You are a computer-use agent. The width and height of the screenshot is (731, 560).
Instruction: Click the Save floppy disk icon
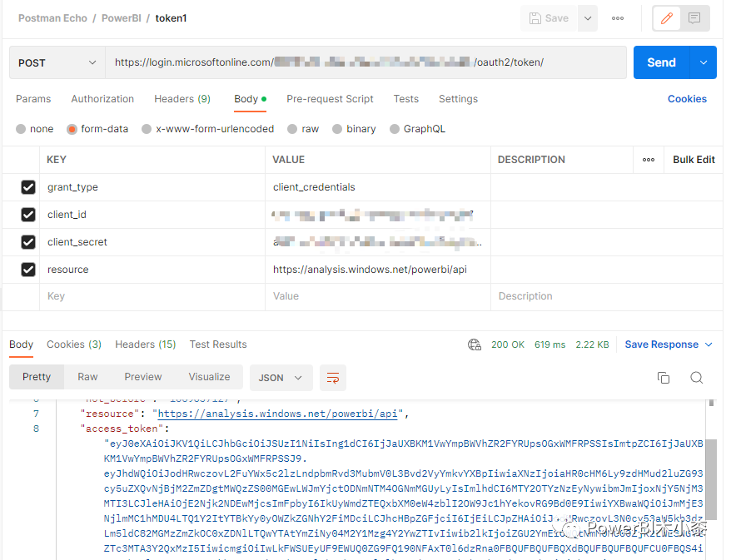coord(535,18)
